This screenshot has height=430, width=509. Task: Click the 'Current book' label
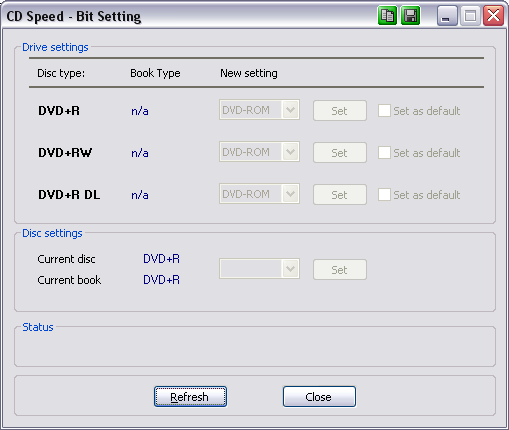(x=69, y=280)
